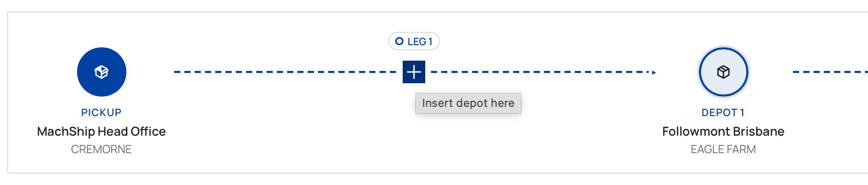Click the small ring icon inside the LEG 1 badge
Image resolution: width=868 pixels, height=185 pixels.
pos(399,42)
